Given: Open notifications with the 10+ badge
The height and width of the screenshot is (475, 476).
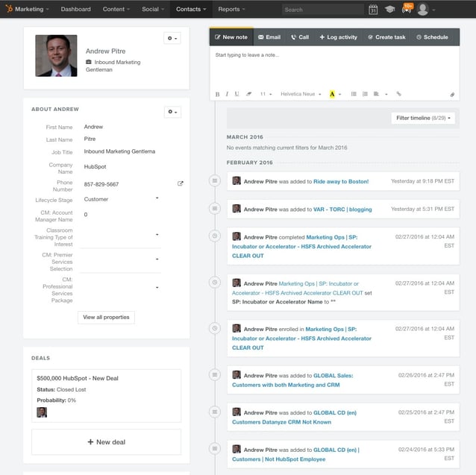Looking at the screenshot, I should [407, 8].
